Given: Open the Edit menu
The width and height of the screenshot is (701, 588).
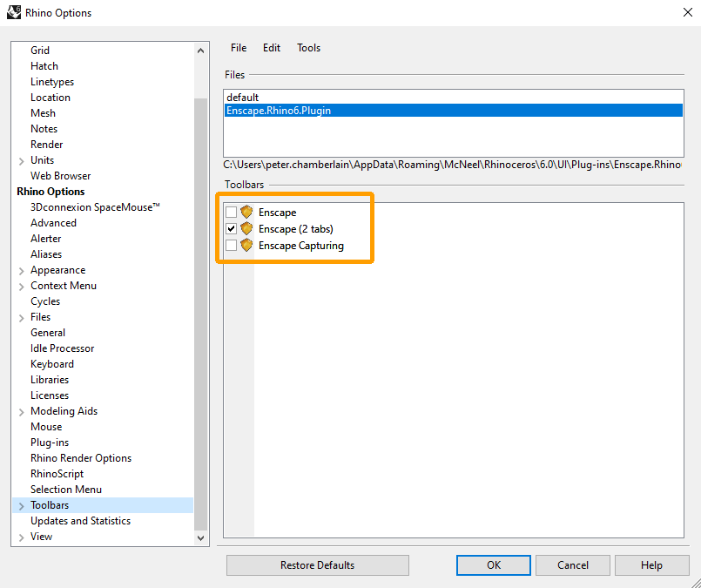Looking at the screenshot, I should tap(272, 48).
